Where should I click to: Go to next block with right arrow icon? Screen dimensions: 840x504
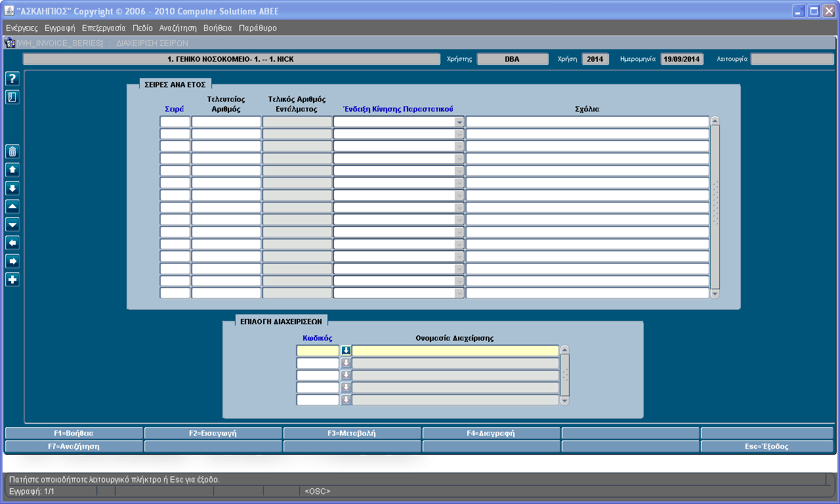12,262
